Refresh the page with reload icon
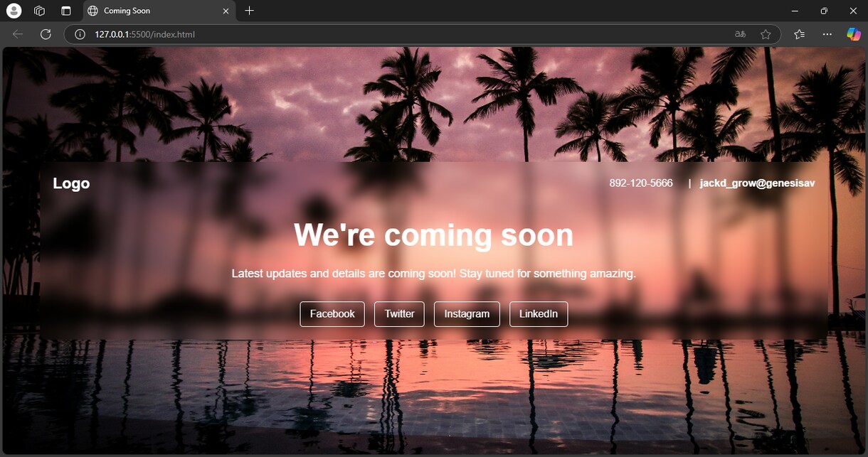The height and width of the screenshot is (457, 868). coord(46,34)
